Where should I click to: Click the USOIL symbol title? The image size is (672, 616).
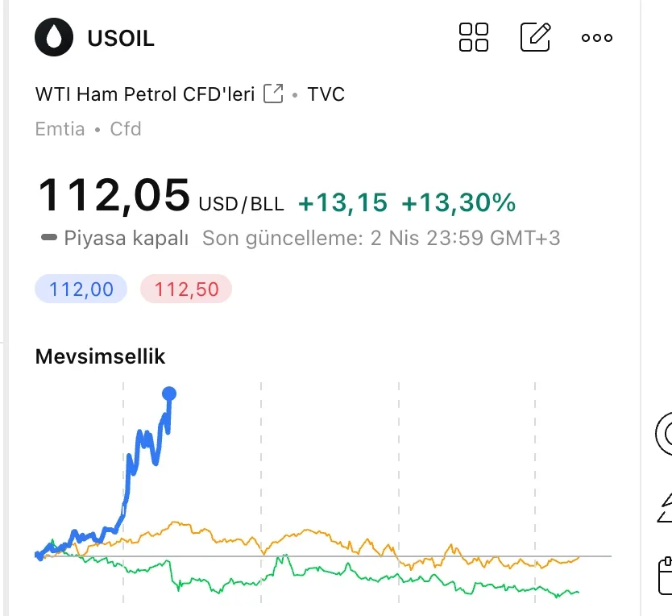click(120, 38)
